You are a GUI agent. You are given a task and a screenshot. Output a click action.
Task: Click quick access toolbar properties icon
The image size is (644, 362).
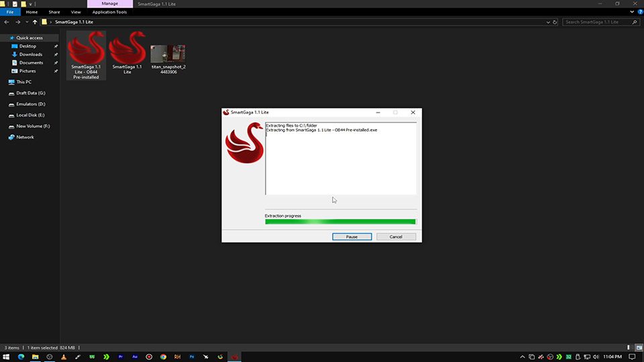15,4
